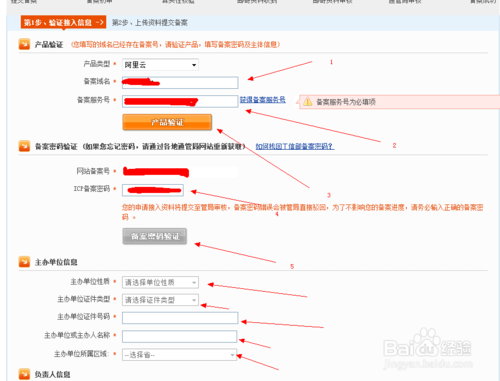Click the yellow warning triangle icon
The width and height of the screenshot is (500, 381).
click(307, 102)
